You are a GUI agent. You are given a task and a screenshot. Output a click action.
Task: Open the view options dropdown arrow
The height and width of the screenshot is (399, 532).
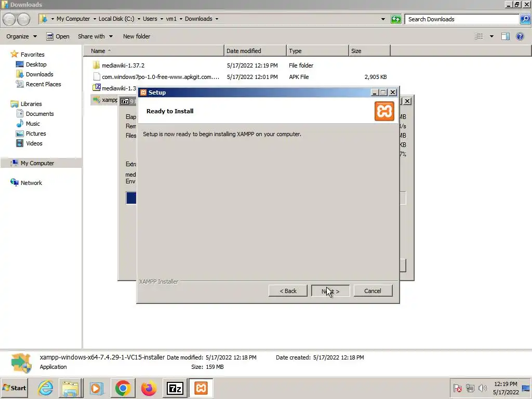point(491,36)
